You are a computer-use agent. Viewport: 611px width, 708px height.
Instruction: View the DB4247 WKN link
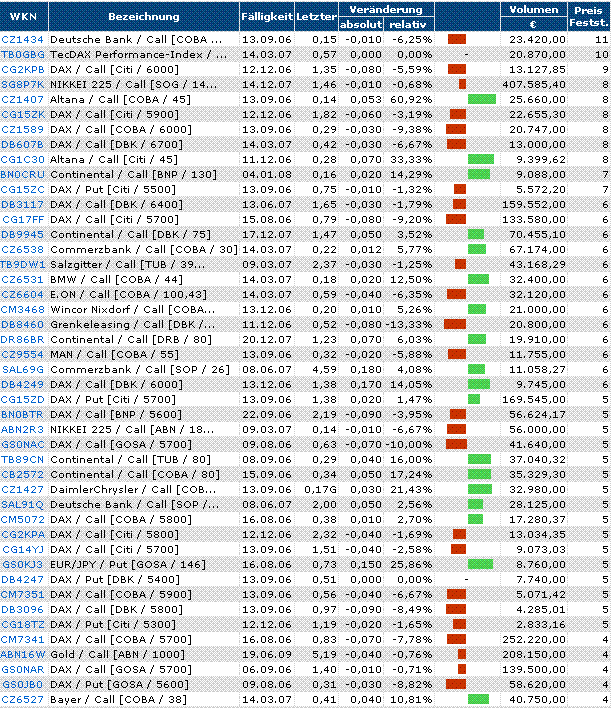pos(23,579)
